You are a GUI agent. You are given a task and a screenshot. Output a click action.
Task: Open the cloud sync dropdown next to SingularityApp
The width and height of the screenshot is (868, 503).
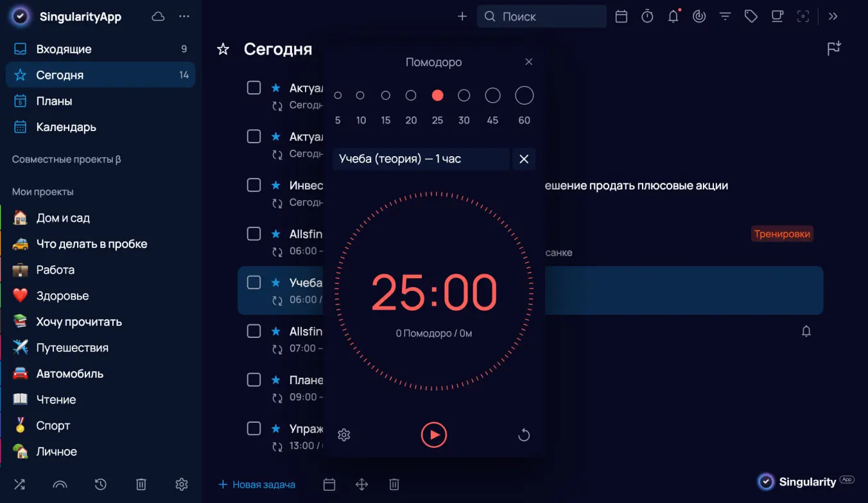pyautogui.click(x=158, y=16)
